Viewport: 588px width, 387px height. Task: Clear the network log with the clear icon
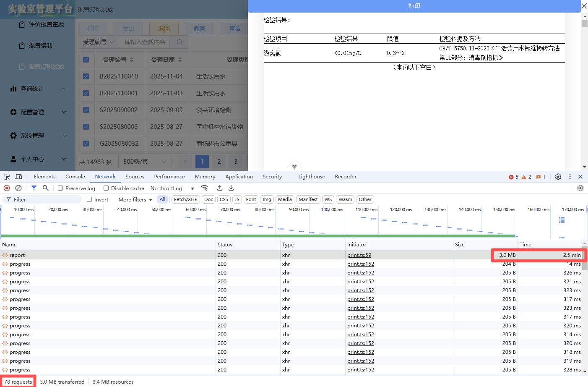[18, 188]
